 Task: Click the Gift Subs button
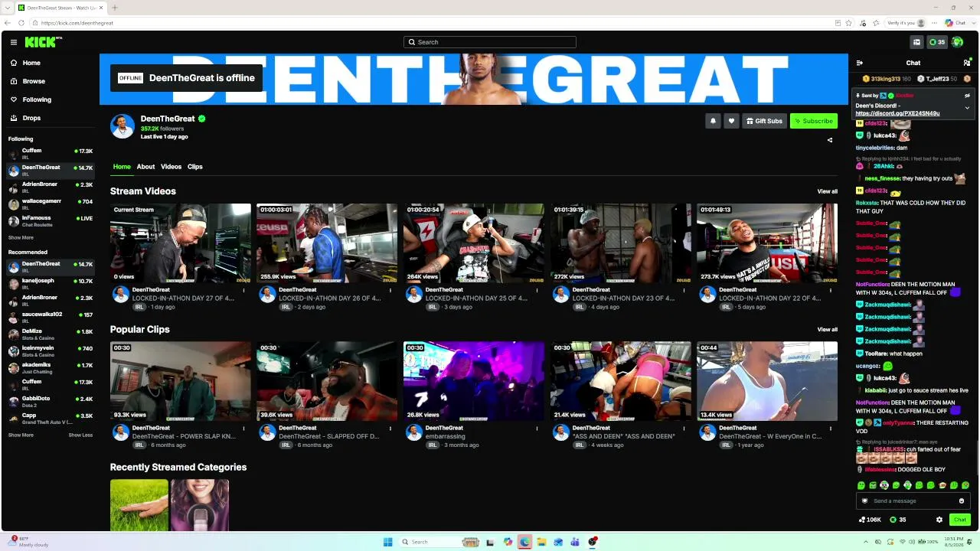764,121
